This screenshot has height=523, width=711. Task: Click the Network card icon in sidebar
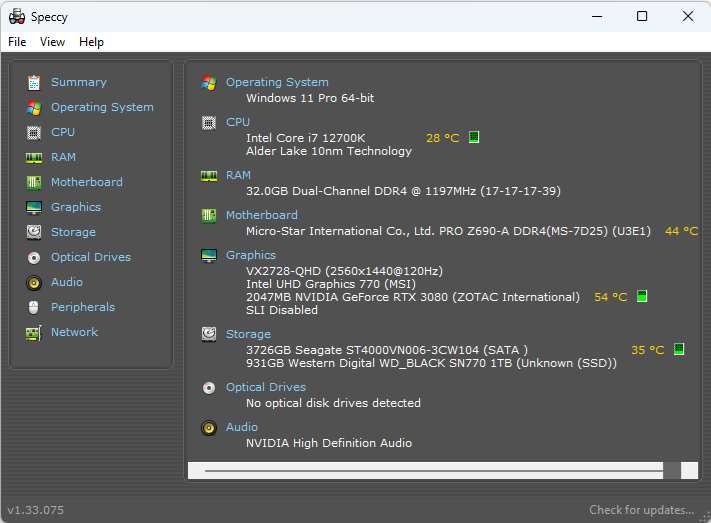(34, 333)
